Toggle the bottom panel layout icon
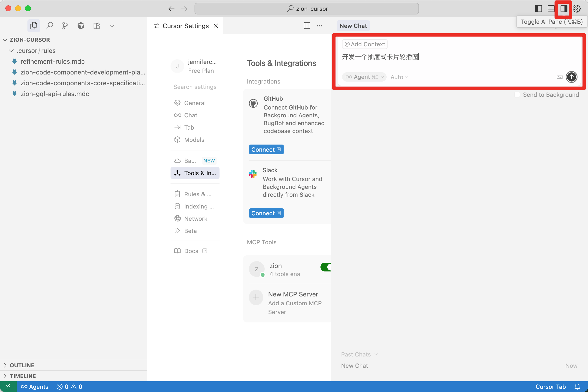 [x=551, y=9]
